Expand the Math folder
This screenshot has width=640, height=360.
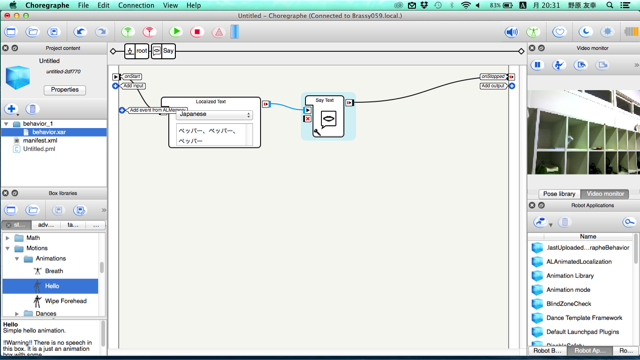point(7,238)
